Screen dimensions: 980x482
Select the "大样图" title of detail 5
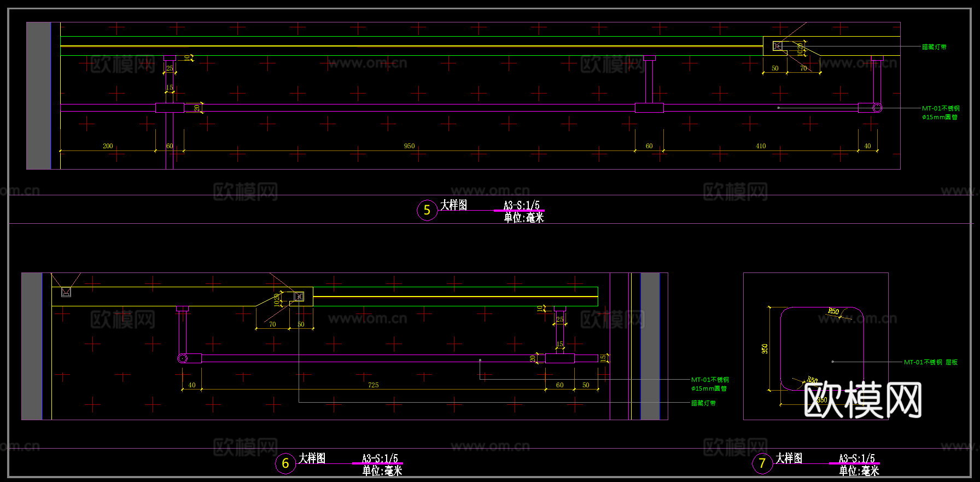pos(454,205)
